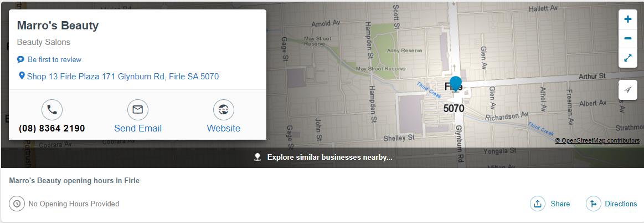The image size is (644, 223).
Task: Click the Share text button
Action: point(560,204)
